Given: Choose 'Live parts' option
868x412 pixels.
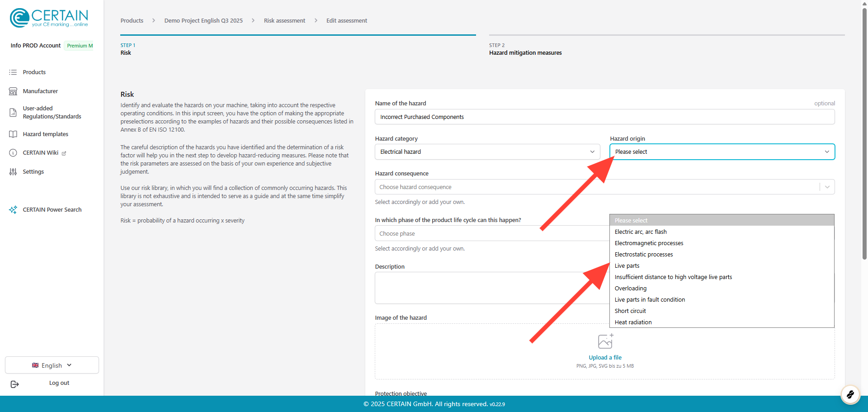Looking at the screenshot, I should tap(722, 266).
